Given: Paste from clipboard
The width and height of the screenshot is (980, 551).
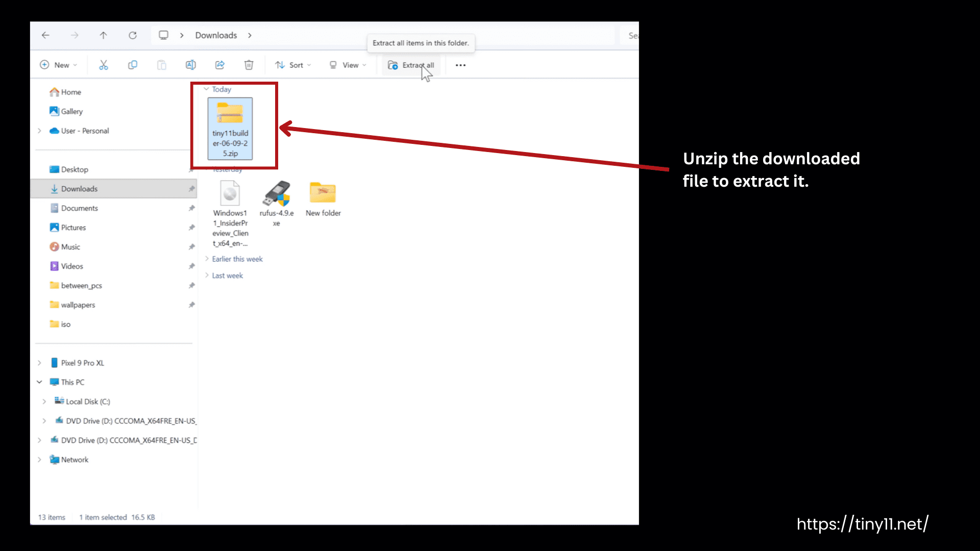Looking at the screenshot, I should pos(162,65).
